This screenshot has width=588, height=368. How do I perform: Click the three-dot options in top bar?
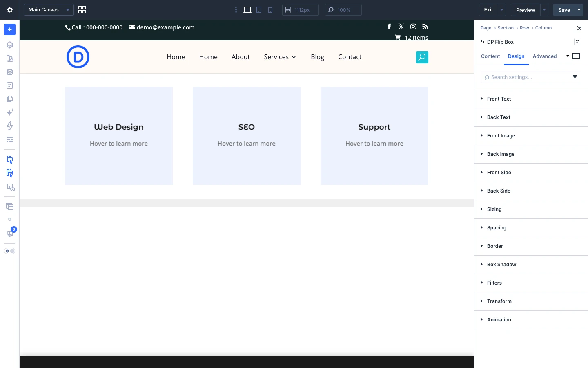point(236,10)
